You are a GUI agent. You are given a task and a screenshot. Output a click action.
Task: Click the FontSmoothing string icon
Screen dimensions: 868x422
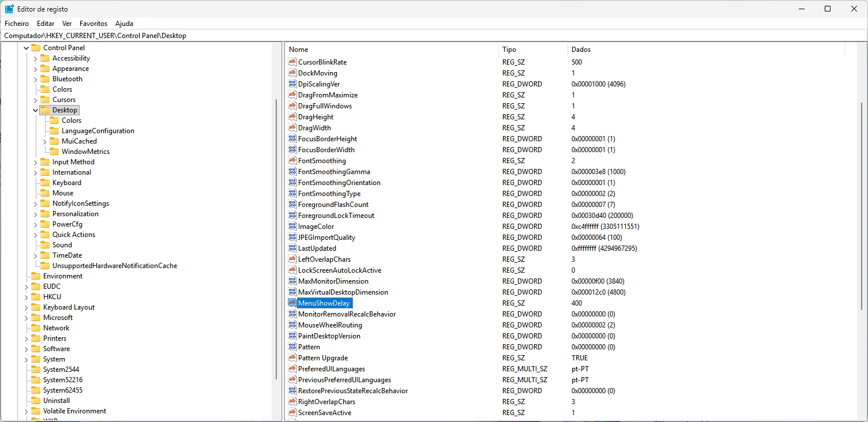point(292,160)
